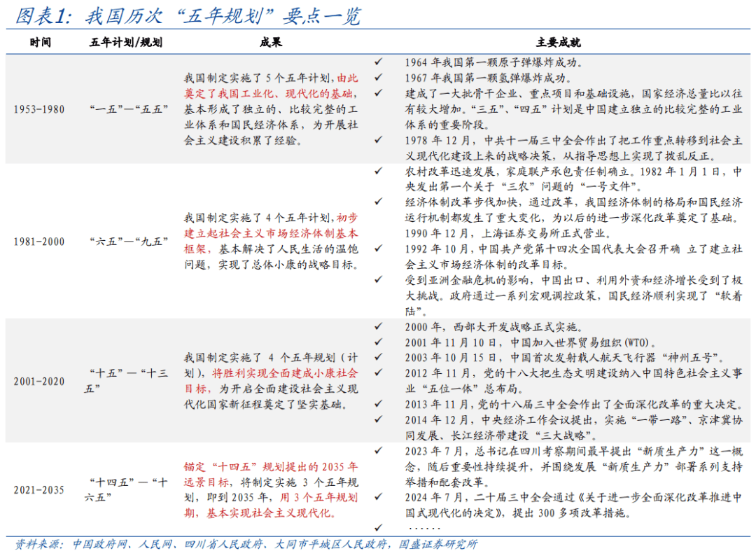The height and width of the screenshot is (551, 756).
Task: Click the 资料来源 source line at bottom
Action: 246,543
